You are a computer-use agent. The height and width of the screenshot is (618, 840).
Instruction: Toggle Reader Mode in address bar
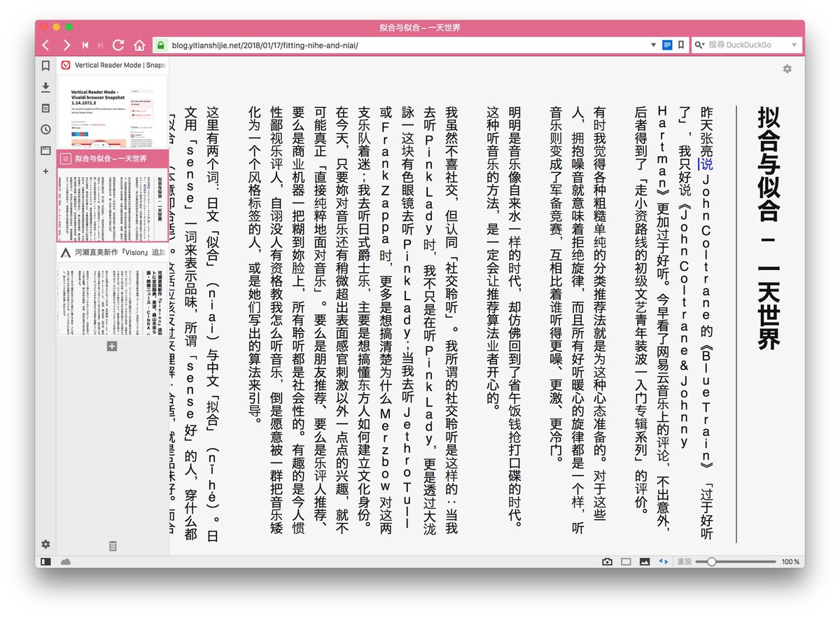(x=667, y=45)
